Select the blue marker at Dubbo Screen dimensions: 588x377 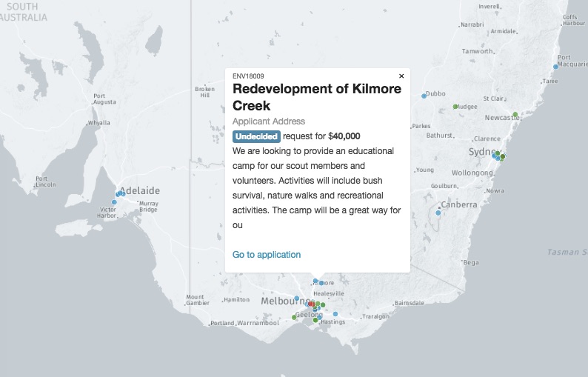424,96
